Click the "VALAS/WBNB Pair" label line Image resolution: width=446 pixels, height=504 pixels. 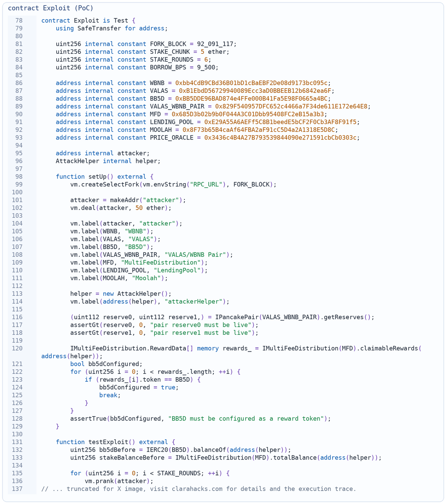[152, 255]
